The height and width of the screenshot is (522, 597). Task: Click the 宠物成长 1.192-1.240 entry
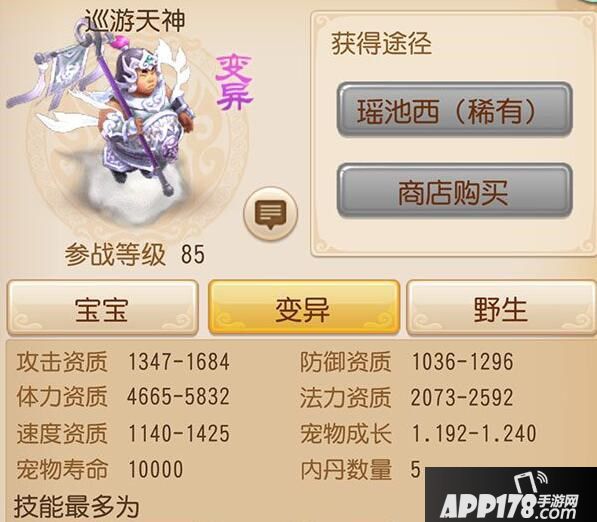click(418, 433)
